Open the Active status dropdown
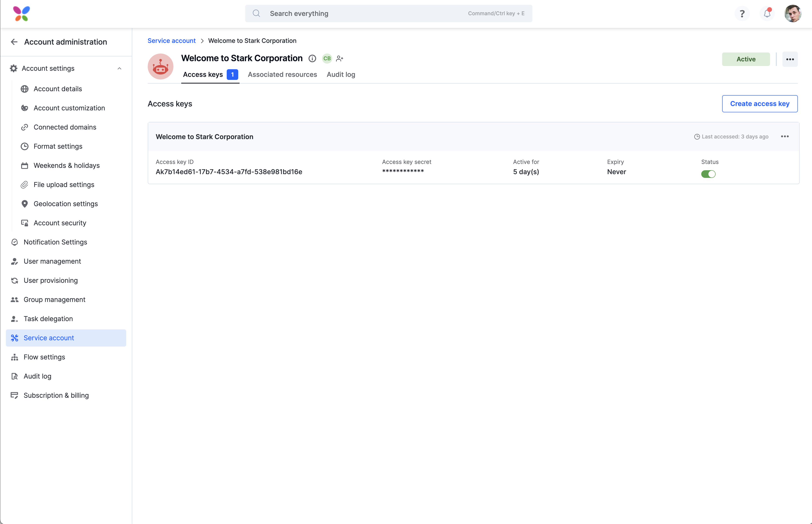Image resolution: width=812 pixels, height=524 pixels. (746, 59)
